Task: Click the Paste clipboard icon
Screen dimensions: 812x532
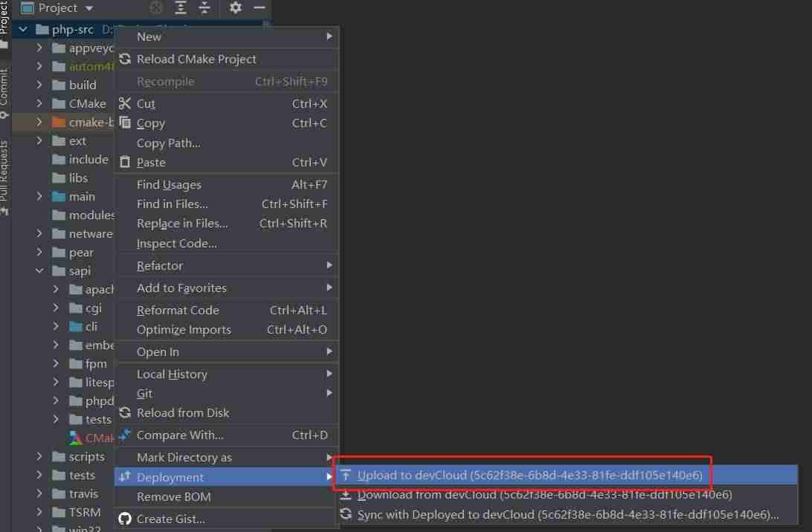Action: (x=125, y=162)
